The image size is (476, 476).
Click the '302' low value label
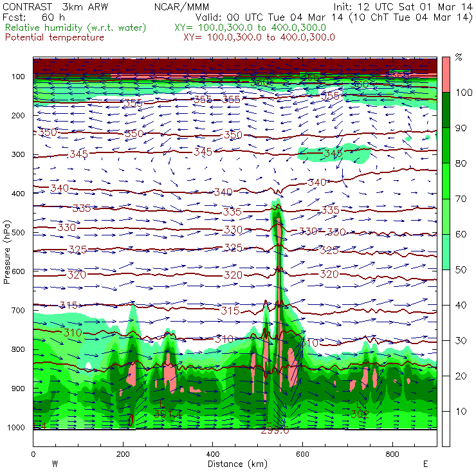point(360,414)
